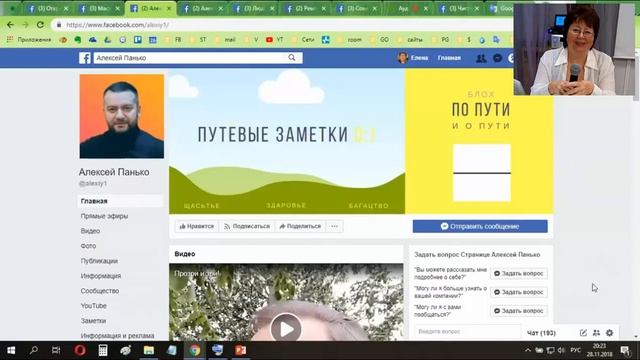Click the browser back arrow
Screen dimensions: 640x360
pos(10,25)
